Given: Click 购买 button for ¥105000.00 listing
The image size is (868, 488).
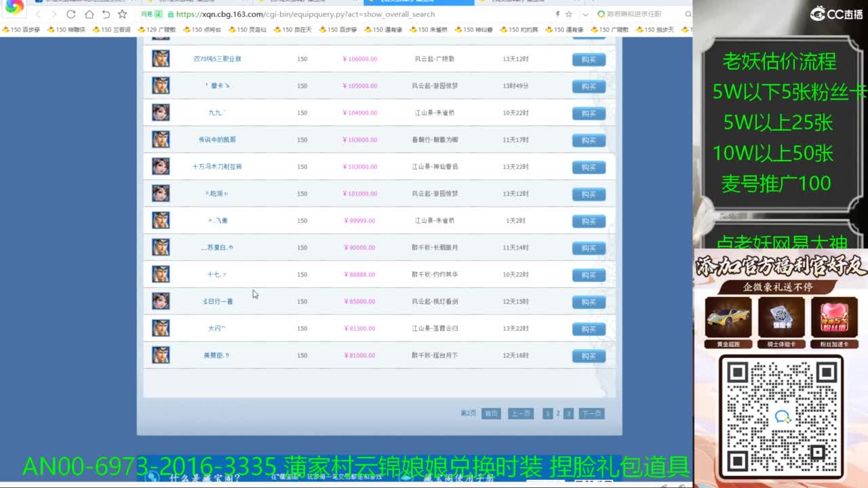Looking at the screenshot, I should click(588, 86).
